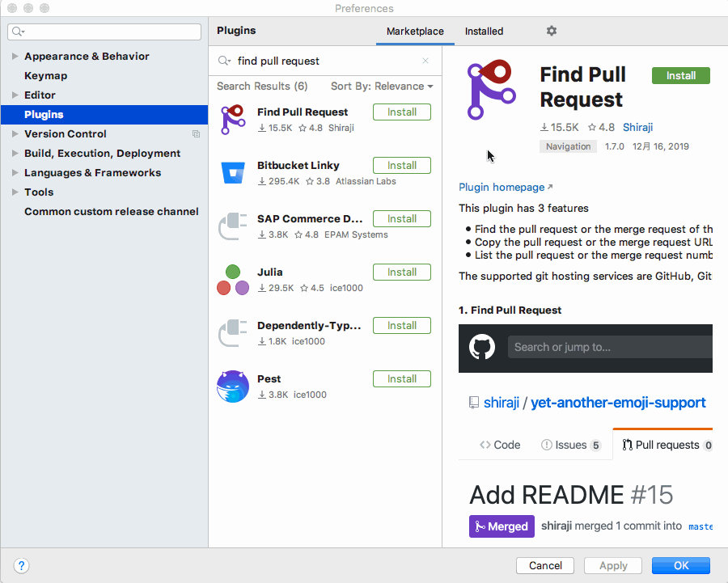
Task: Select the Find Pull Request list entry
Action: [325, 120]
